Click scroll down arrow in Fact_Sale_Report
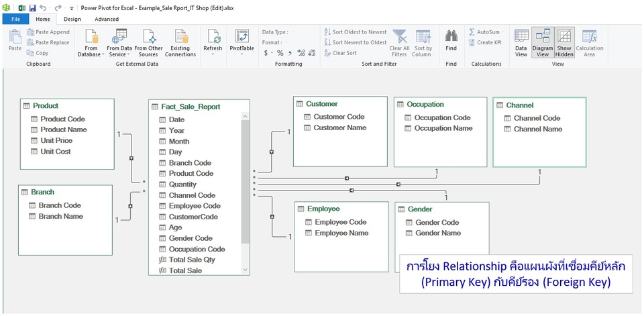644x316 pixels. [x=246, y=270]
